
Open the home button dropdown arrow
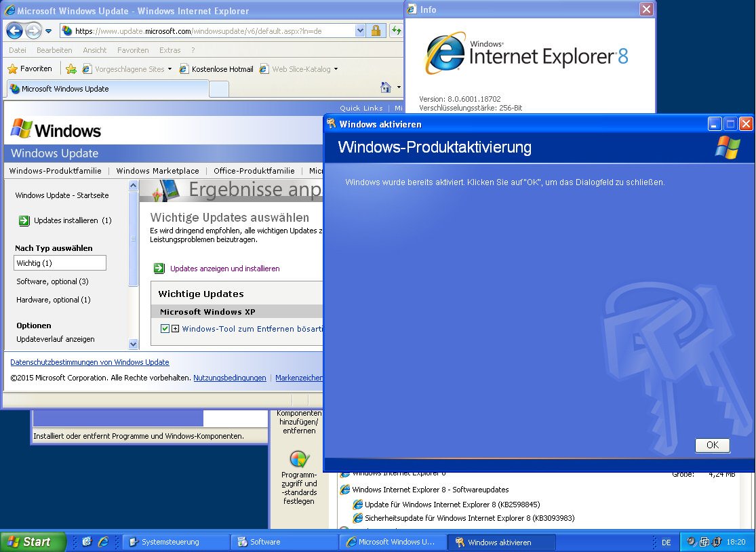[x=399, y=87]
